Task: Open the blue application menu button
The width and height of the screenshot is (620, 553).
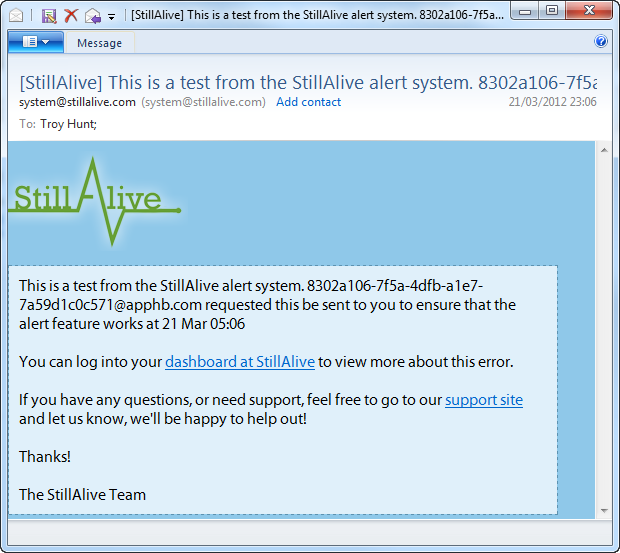Action: [x=36, y=42]
